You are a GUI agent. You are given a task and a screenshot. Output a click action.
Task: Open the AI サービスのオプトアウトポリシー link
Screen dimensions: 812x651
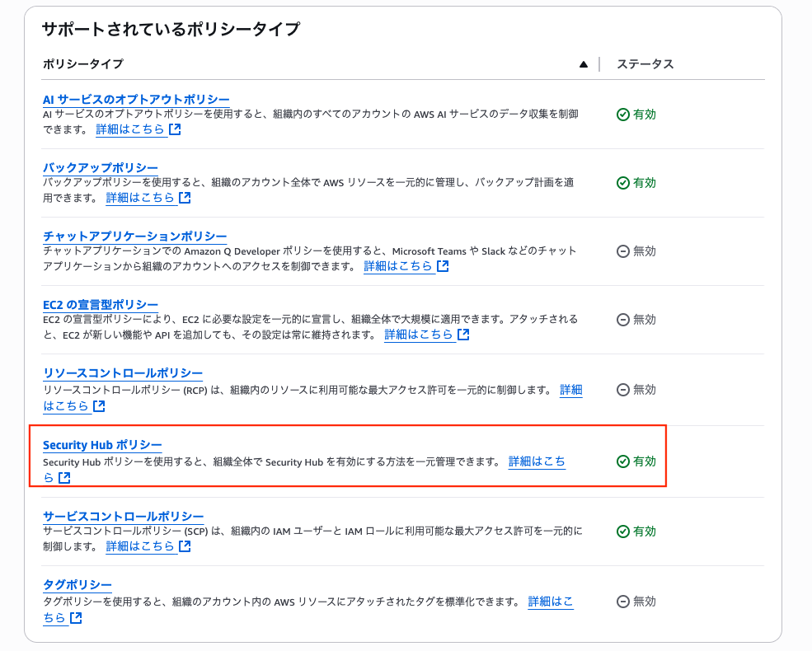pos(136,100)
